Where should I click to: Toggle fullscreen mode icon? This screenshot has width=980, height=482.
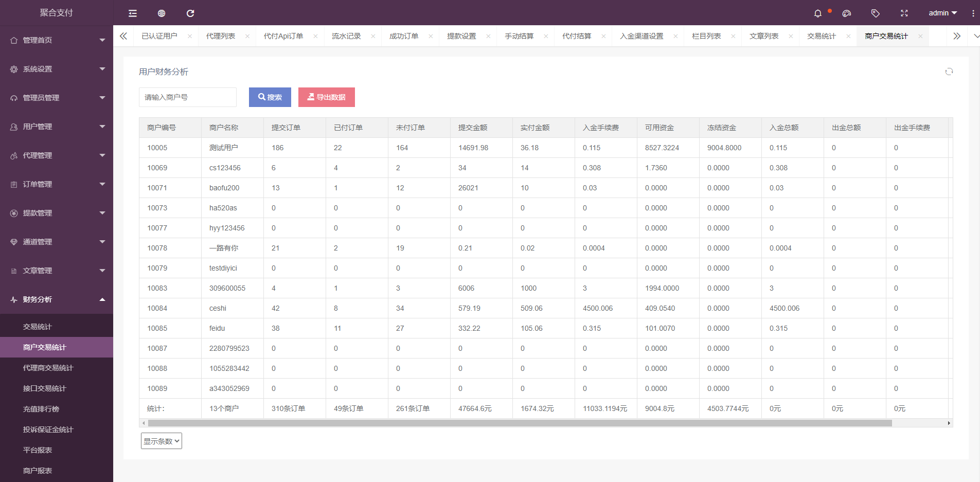point(904,13)
